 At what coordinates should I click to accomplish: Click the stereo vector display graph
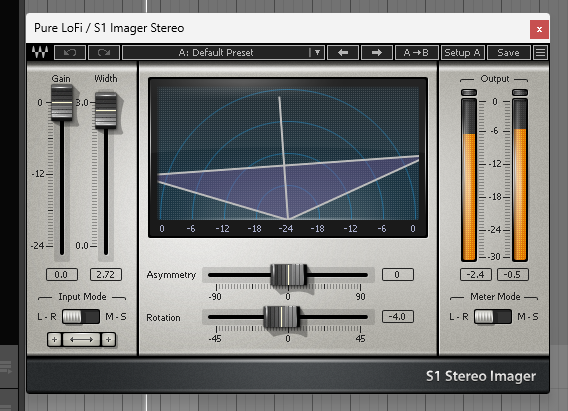288,158
